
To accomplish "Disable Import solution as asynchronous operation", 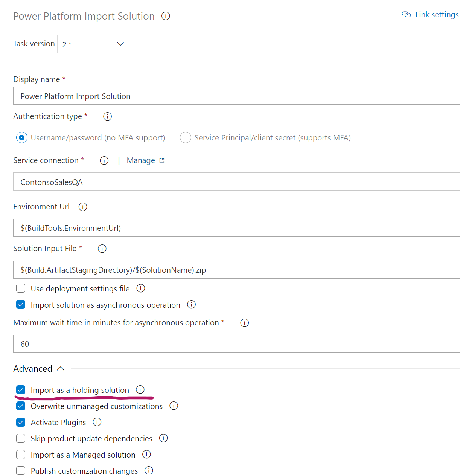I will tap(21, 304).
